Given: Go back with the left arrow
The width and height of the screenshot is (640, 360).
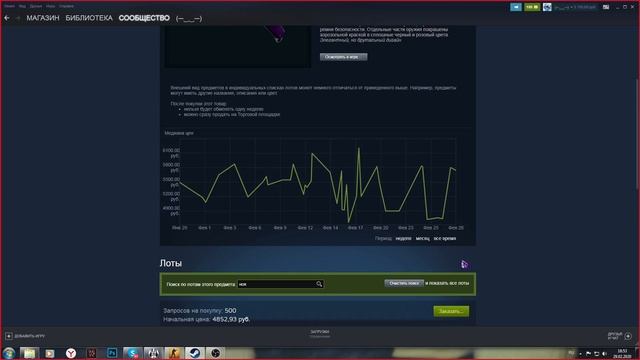Looking at the screenshot, I should 7,18.
